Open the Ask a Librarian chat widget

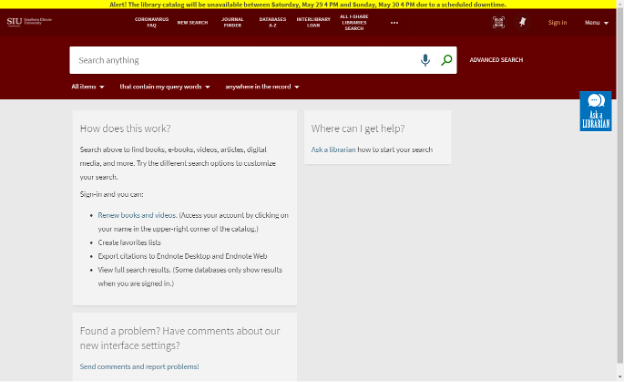point(595,111)
